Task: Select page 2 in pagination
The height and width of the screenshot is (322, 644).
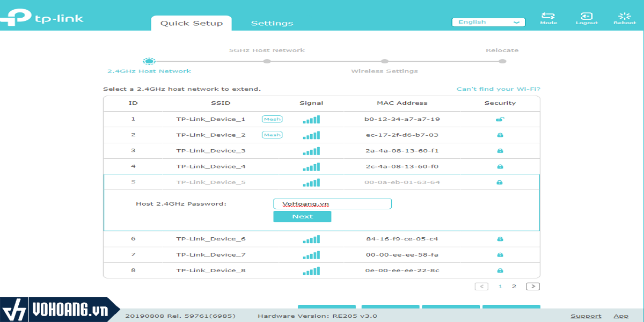Action: point(514,287)
